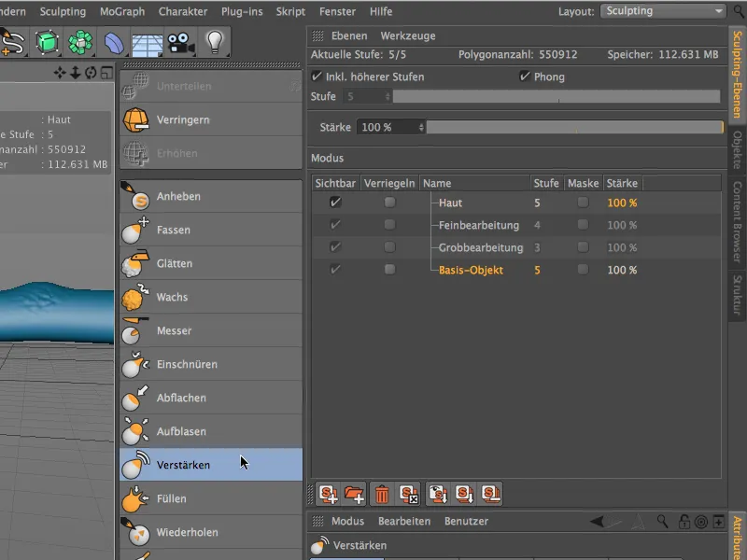Screen dimensions: 747x560
Task: Open the floor environment object icon
Action: (148, 45)
